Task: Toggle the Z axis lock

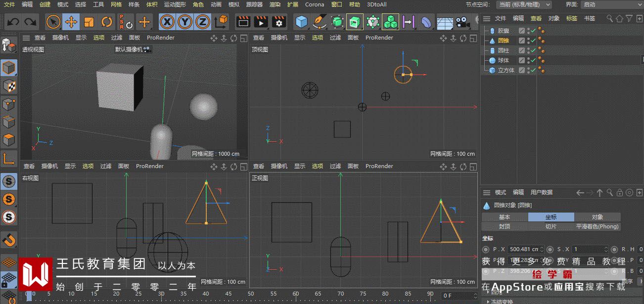Action: (202, 22)
